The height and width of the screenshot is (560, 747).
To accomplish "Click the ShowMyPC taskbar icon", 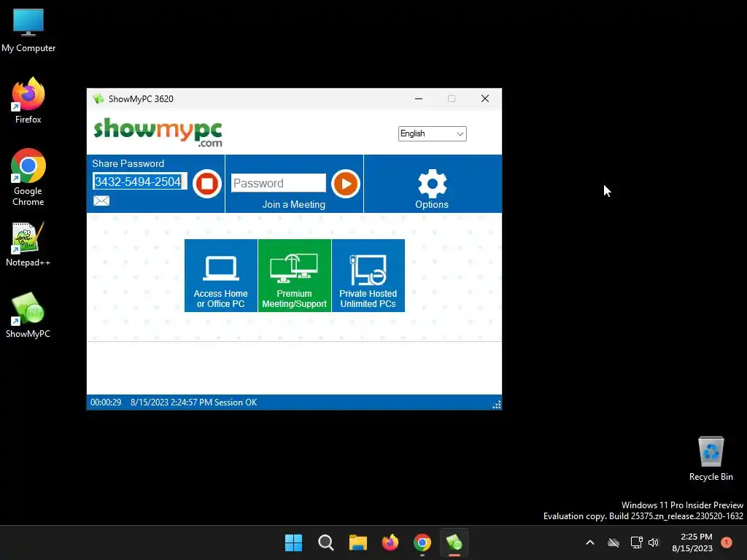I will coord(454,542).
